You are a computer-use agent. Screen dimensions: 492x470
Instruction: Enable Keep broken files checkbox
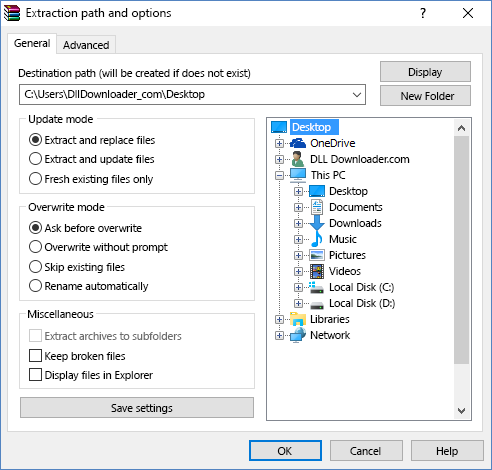click(x=35, y=356)
